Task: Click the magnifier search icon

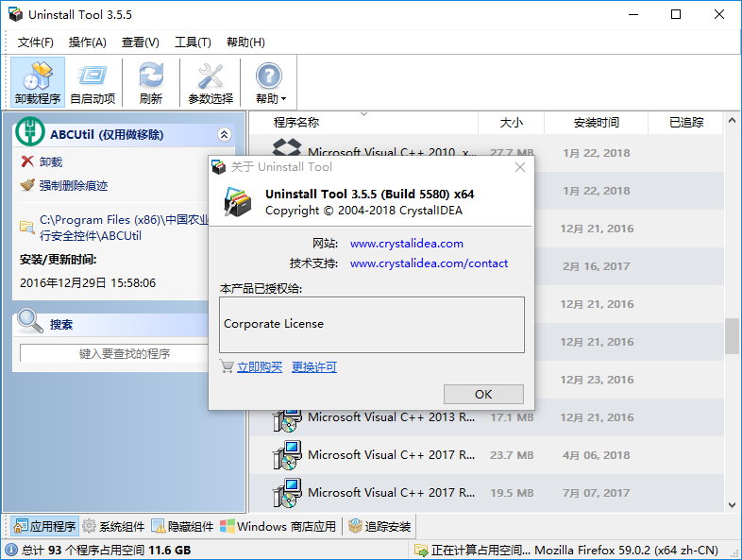Action: (30, 321)
